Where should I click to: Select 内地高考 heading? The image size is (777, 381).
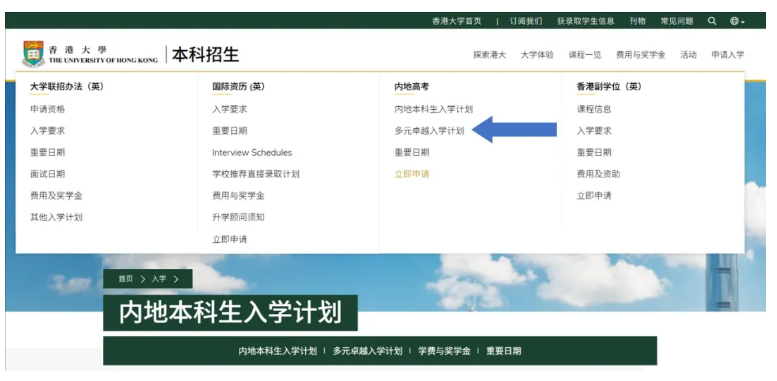412,87
